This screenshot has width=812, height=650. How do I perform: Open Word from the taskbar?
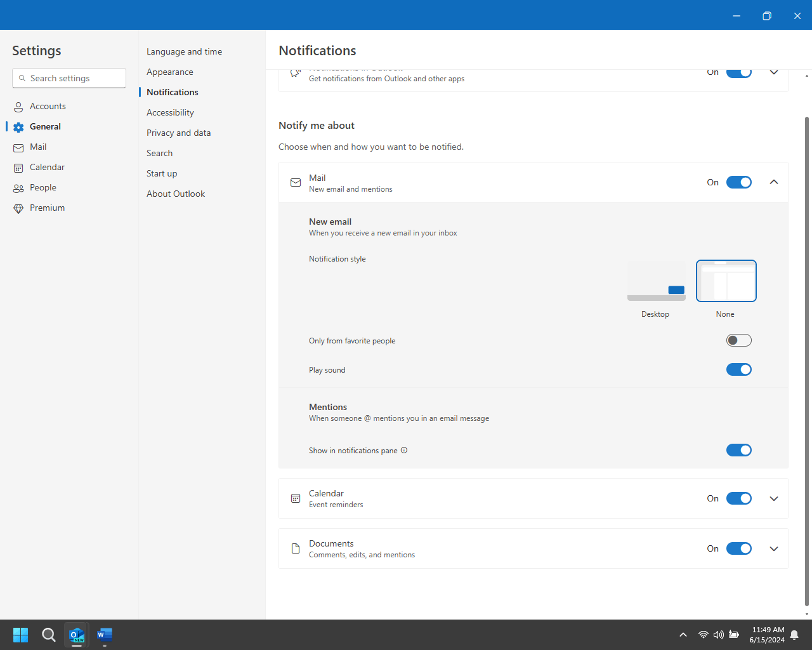point(104,635)
